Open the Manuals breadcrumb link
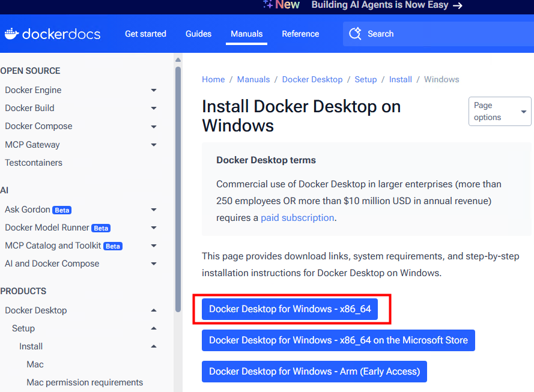 click(253, 79)
